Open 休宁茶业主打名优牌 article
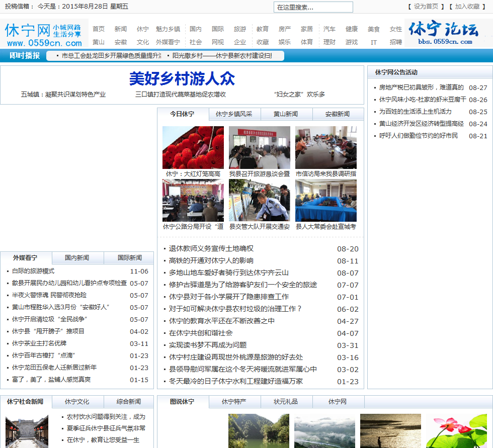This screenshot has height=448, width=493. pos(39,343)
